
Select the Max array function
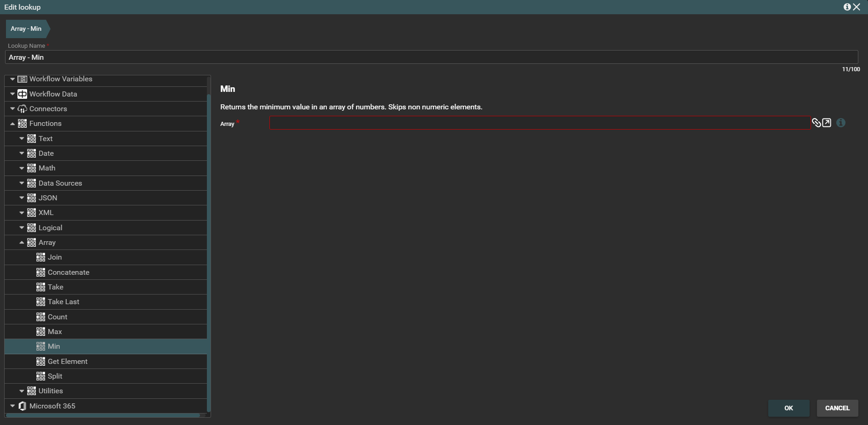point(55,332)
